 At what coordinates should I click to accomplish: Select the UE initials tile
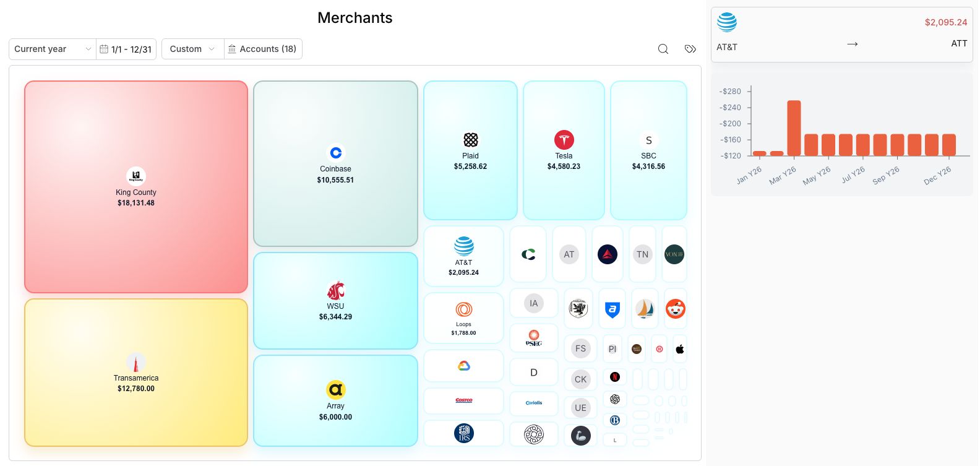click(x=580, y=408)
